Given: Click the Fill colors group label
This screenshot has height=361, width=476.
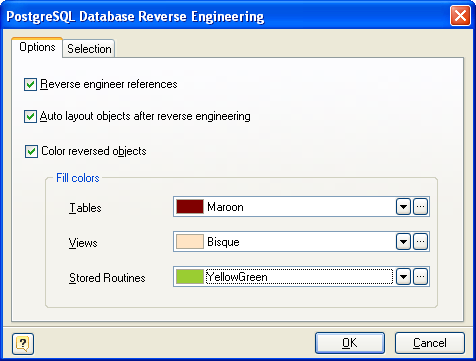Looking at the screenshot, I should [x=78, y=178].
